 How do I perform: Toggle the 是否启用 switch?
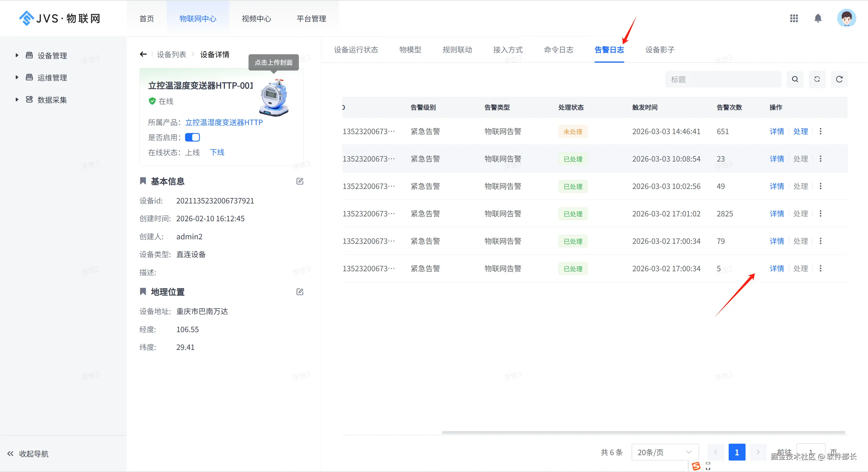coord(192,137)
